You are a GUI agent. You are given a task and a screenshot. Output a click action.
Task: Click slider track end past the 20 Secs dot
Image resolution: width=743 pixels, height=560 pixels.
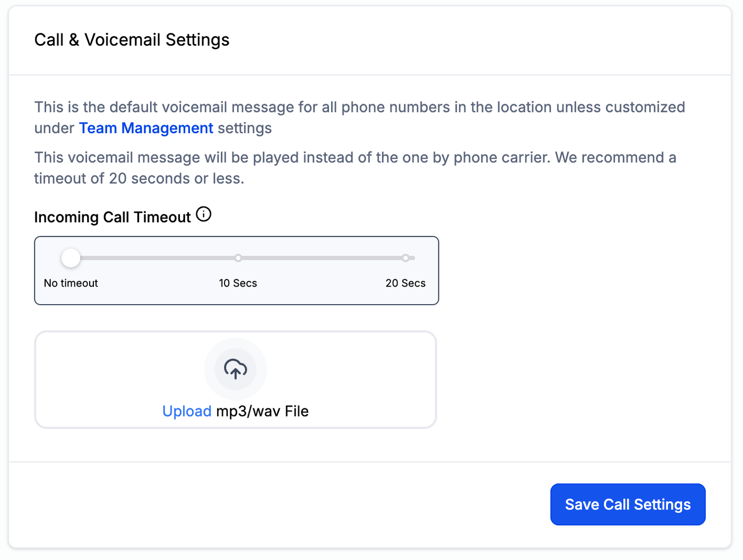412,258
